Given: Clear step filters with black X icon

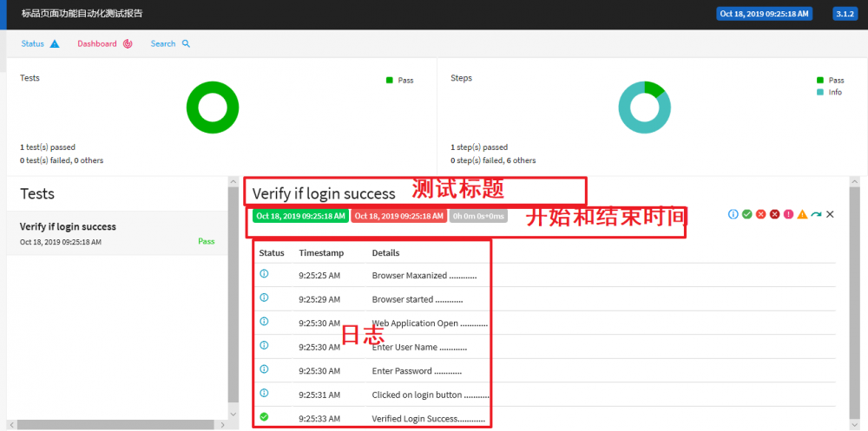Looking at the screenshot, I should [830, 214].
